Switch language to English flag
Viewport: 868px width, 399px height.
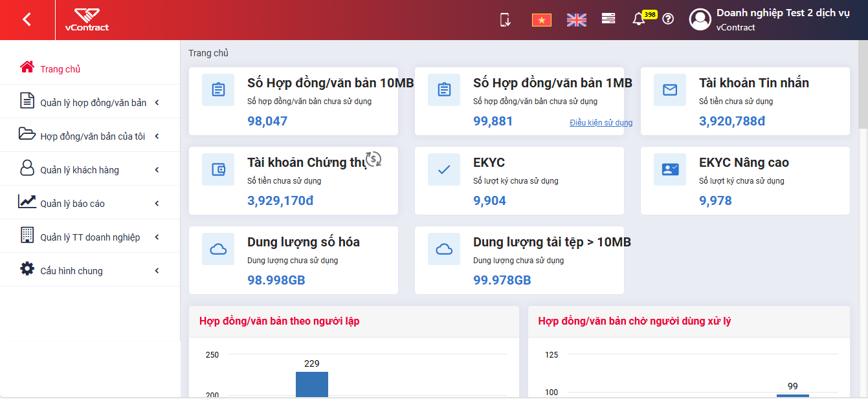576,20
